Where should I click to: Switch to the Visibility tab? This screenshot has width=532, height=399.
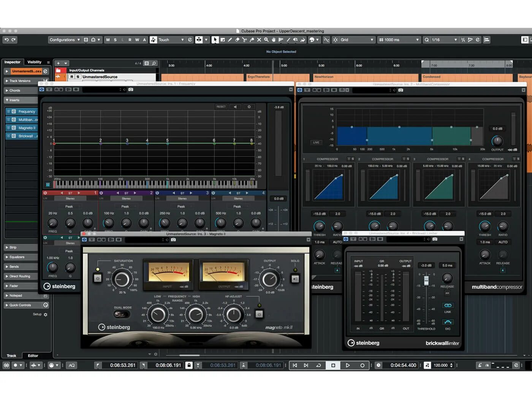click(34, 62)
